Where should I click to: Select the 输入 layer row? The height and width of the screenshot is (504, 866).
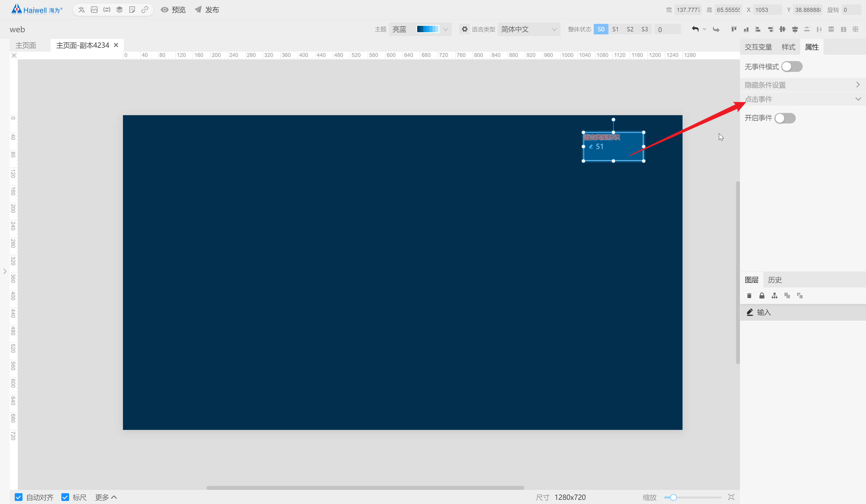(x=803, y=312)
